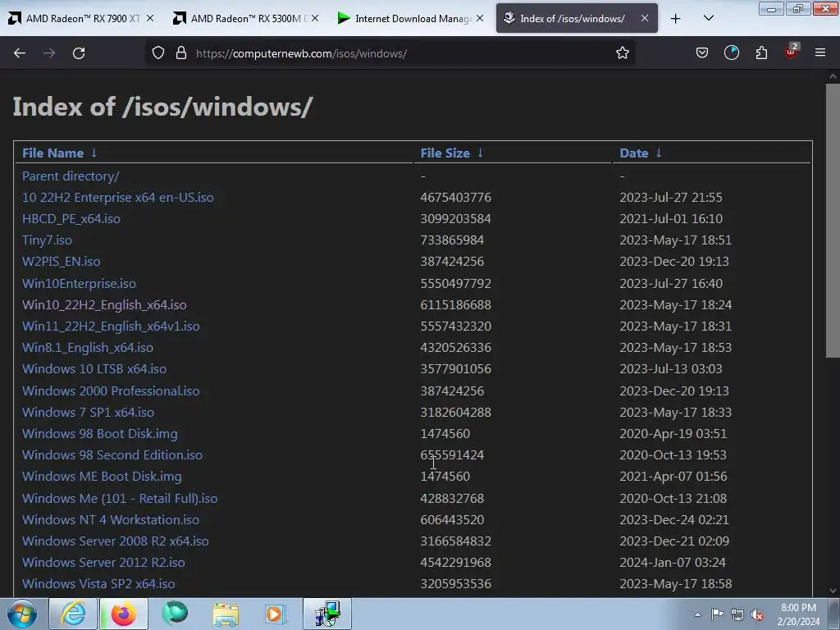
Task: Go forward using the forward arrow
Action: click(x=49, y=53)
